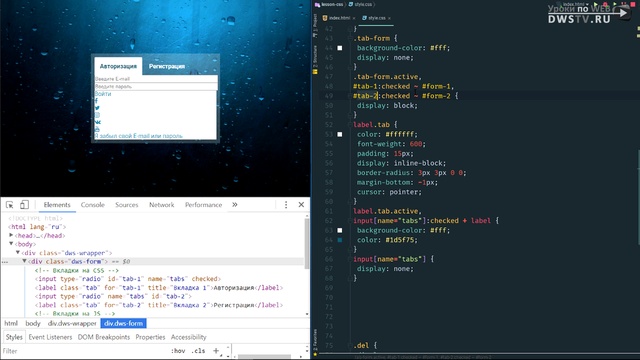Image resolution: width=640 pixels, height=360 pixels.
Task: Open the Event Listeners sub-tab
Action: pos(50,337)
